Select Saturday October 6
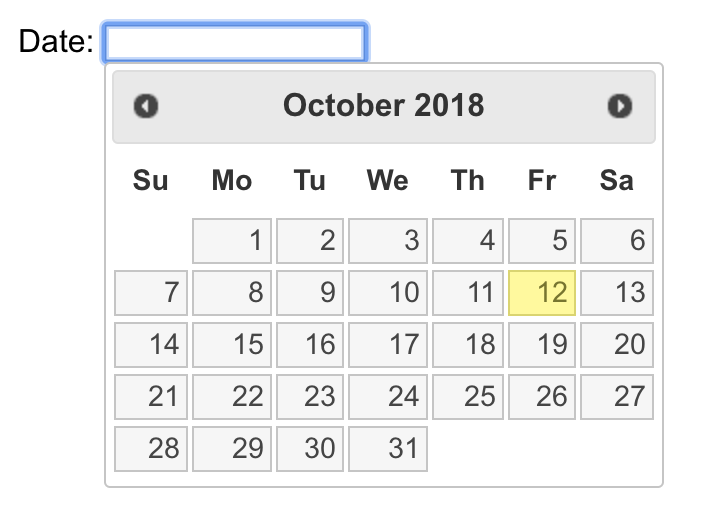 click(x=617, y=241)
